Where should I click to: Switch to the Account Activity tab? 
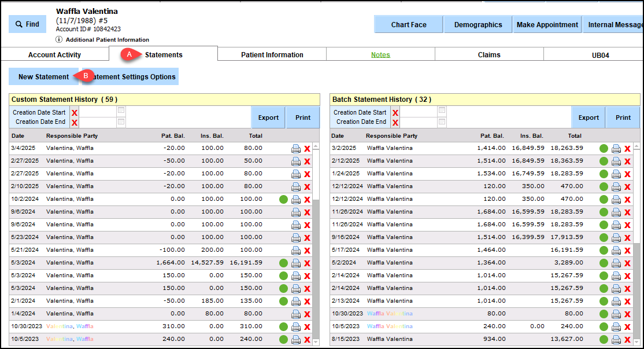54,55
